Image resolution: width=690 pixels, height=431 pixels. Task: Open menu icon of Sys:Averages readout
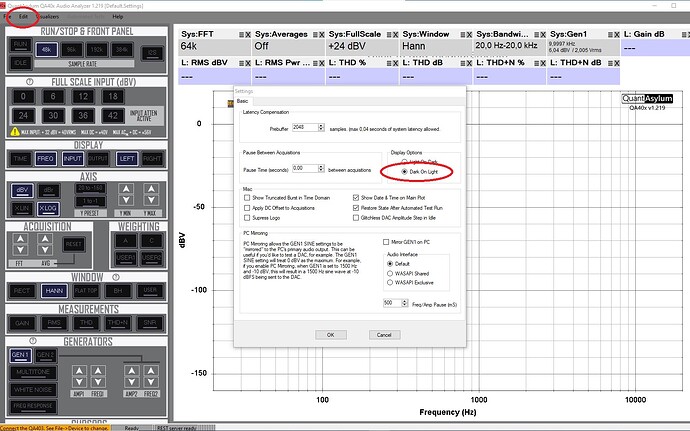point(315,34)
